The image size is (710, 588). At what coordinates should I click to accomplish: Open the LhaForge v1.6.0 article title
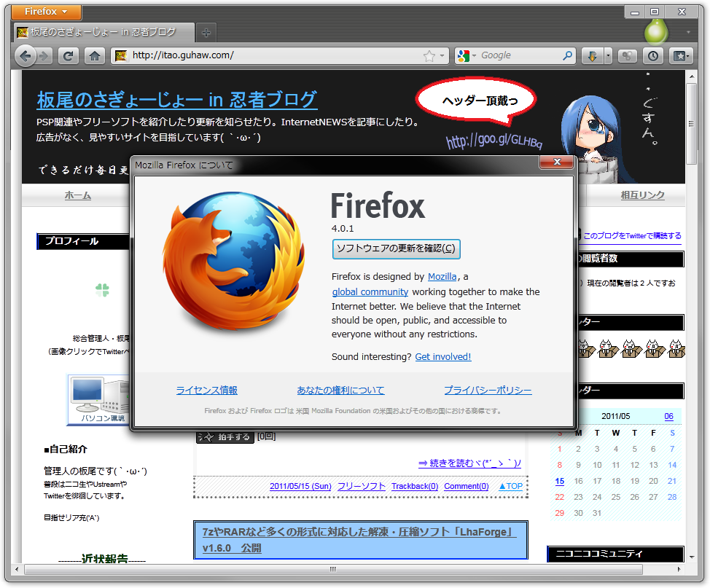(360, 540)
